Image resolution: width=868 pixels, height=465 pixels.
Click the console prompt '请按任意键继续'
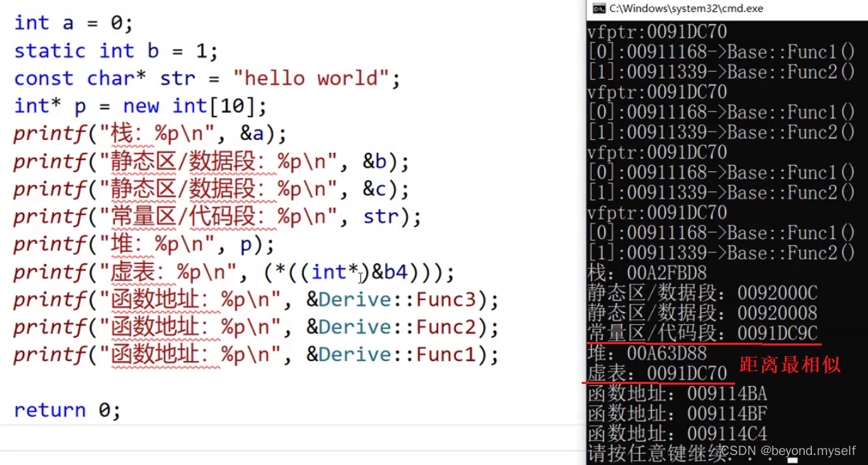click(656, 453)
